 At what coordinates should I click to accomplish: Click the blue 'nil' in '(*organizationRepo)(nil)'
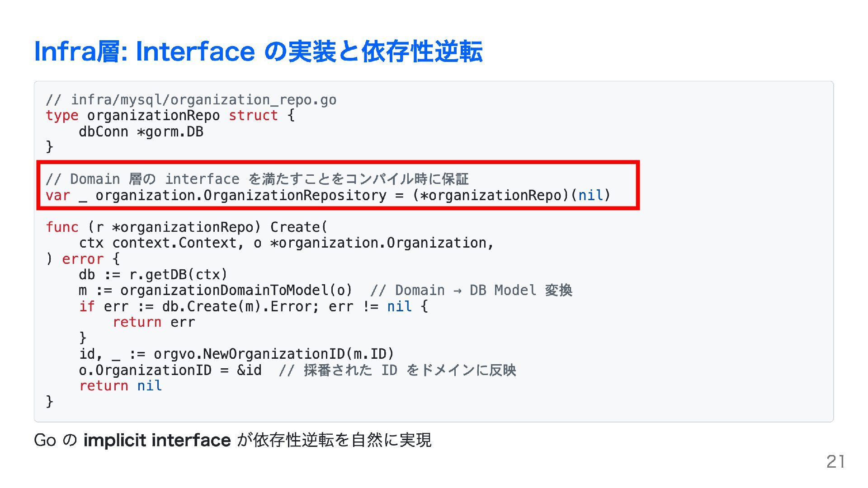590,196
